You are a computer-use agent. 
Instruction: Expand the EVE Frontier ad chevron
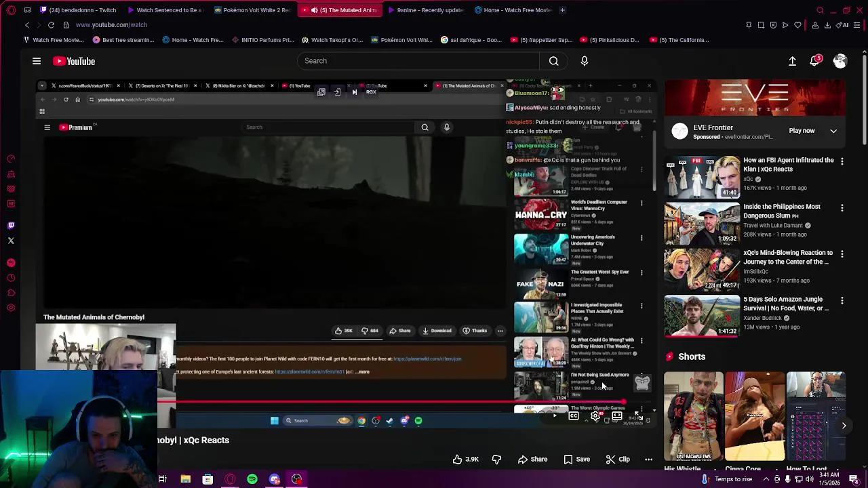click(833, 131)
